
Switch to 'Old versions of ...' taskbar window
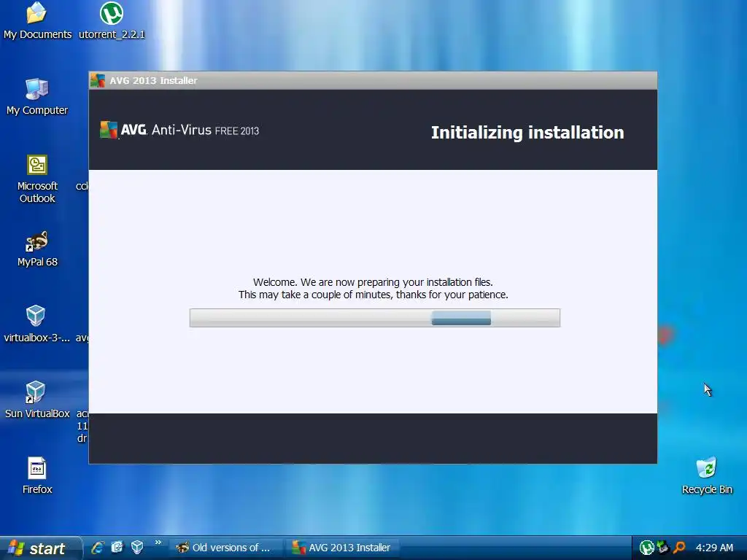pyautogui.click(x=226, y=548)
